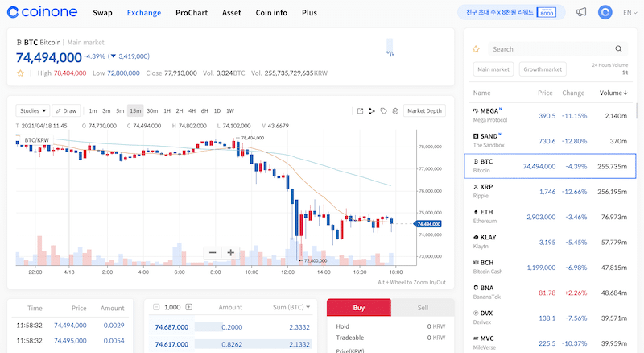Select the ETH Ethereum row
The image size is (644, 353).
pos(551,217)
